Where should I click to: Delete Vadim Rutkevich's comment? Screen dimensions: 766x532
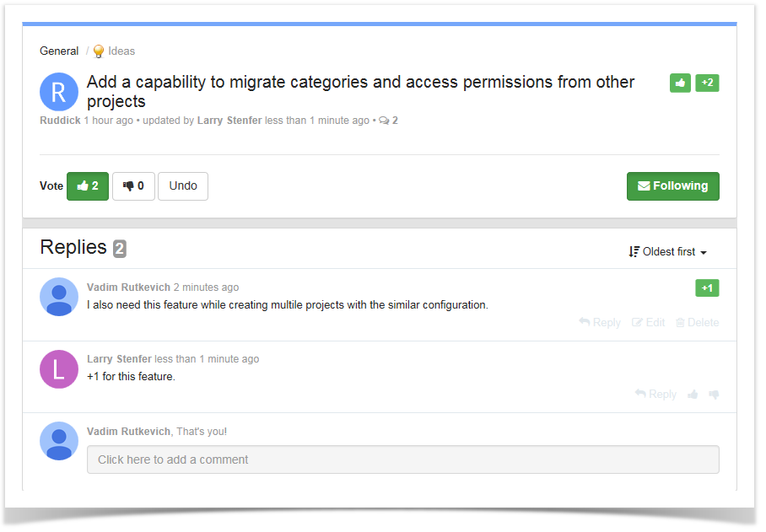[697, 323]
